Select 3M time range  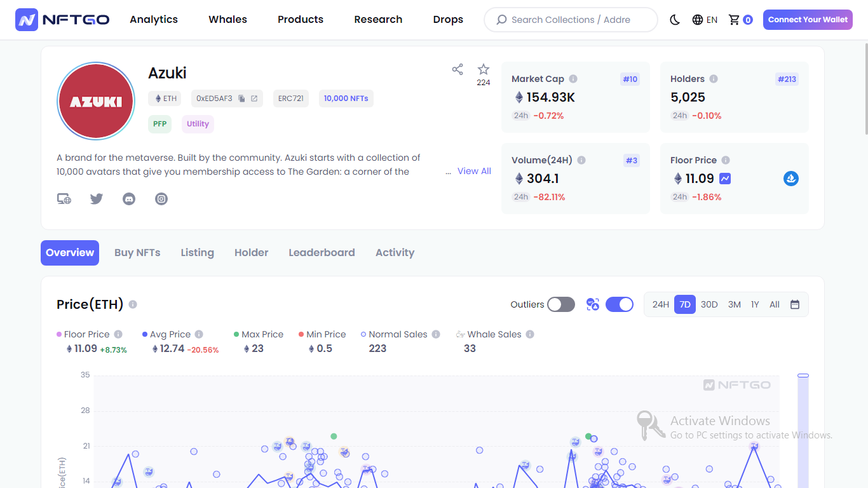point(735,304)
